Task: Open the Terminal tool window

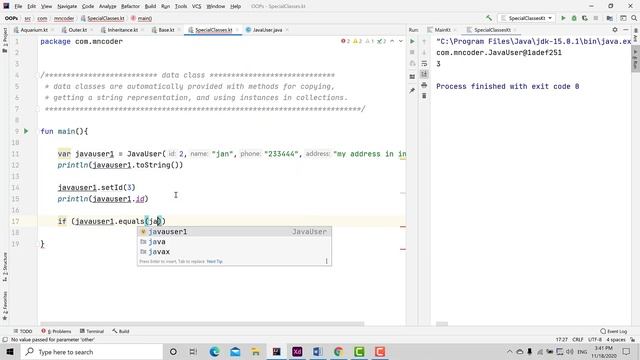Action: pos(92,331)
